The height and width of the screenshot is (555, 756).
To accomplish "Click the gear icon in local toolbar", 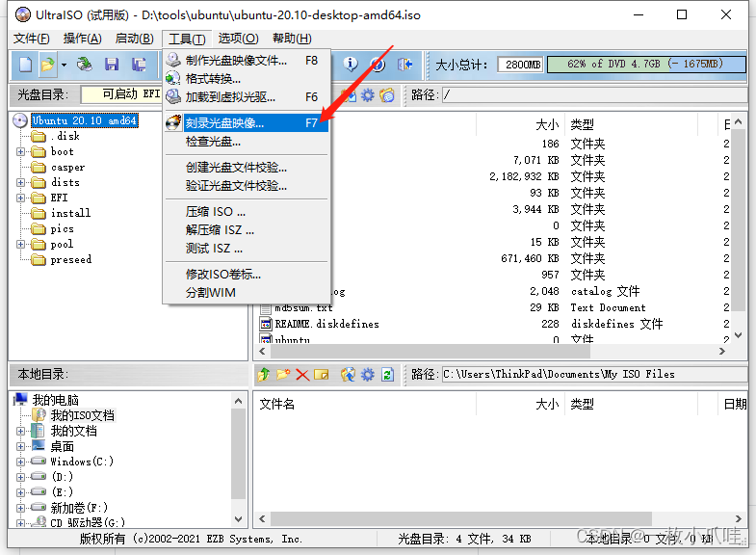I will 367,374.
